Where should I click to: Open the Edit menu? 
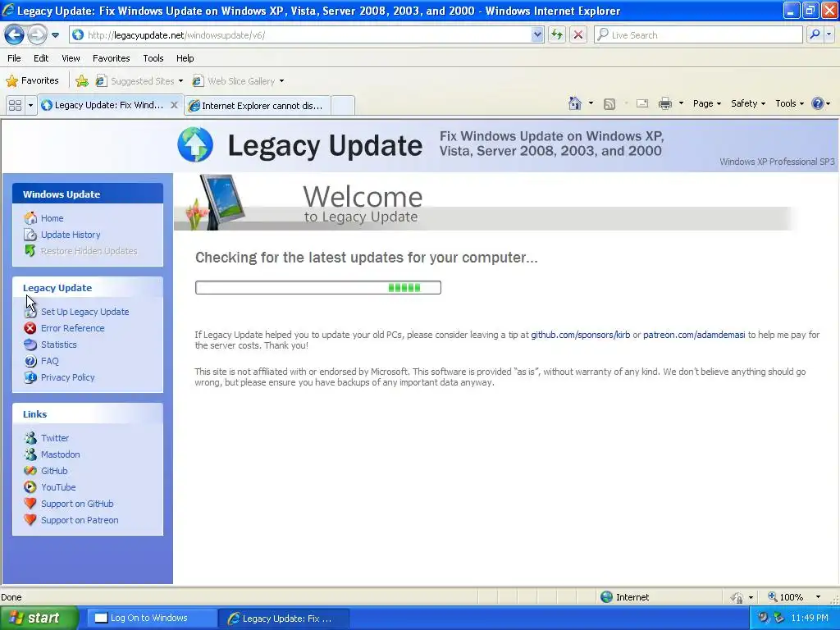[41, 58]
